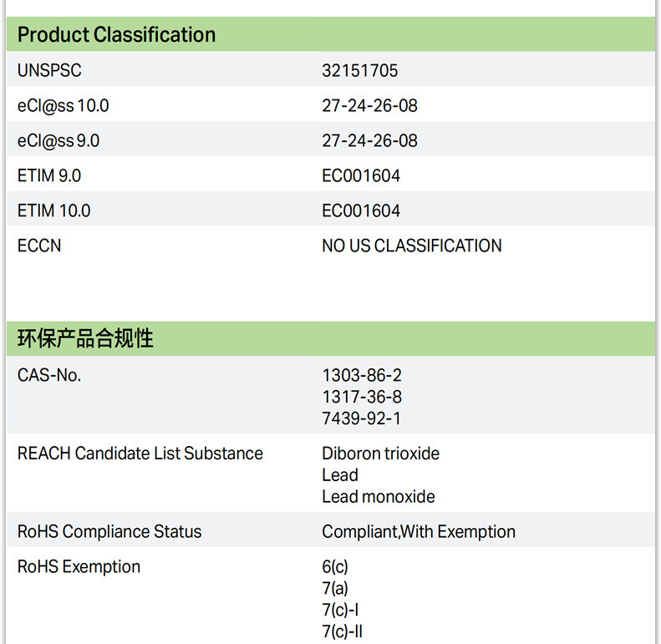Select the eCl@ss 10.0 code value
661x644 pixels.
pyautogui.click(x=369, y=106)
